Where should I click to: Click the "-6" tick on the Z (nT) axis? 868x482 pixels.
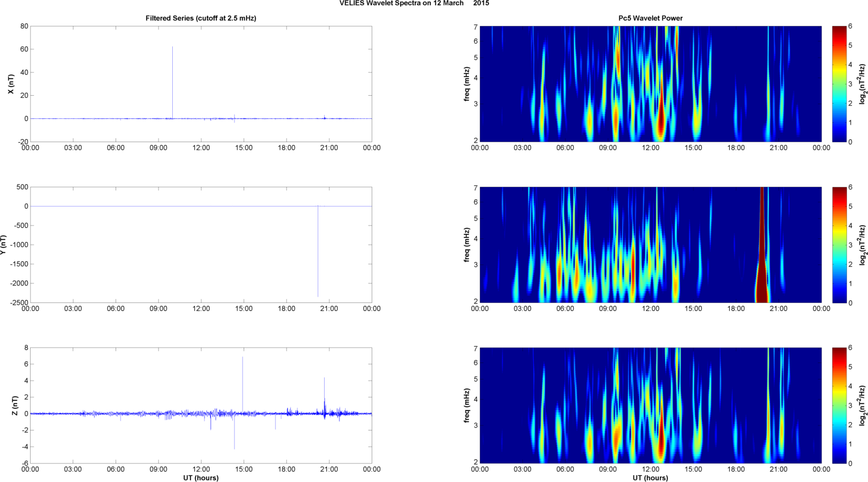[24, 463]
